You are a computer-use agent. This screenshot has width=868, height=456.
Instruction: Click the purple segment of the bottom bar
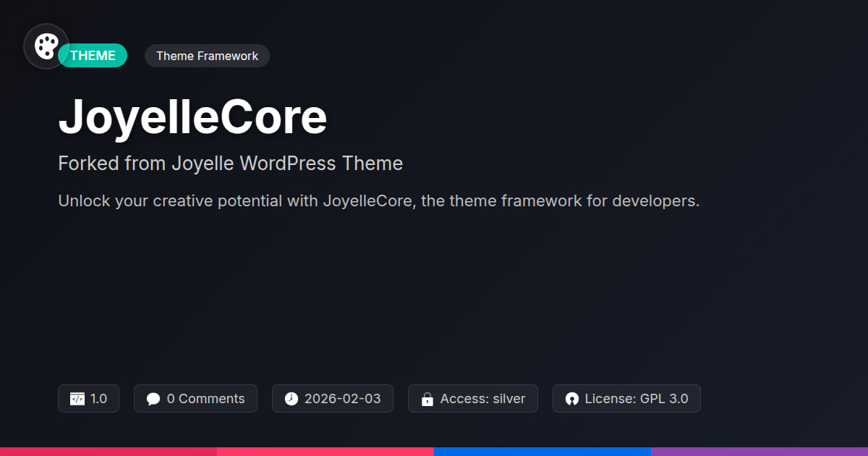[759, 451]
